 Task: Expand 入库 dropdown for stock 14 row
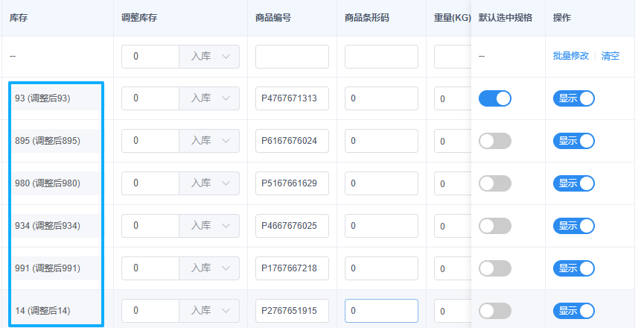(x=209, y=311)
